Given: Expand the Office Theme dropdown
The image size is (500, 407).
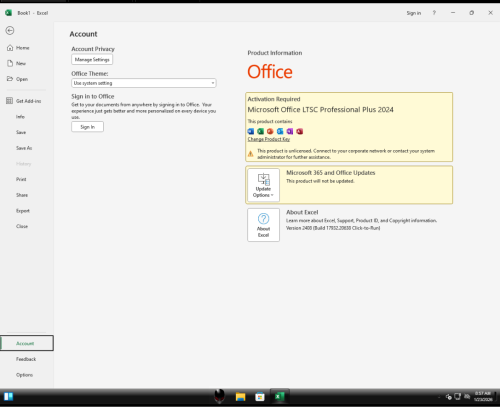Looking at the screenshot, I should tap(144, 83).
